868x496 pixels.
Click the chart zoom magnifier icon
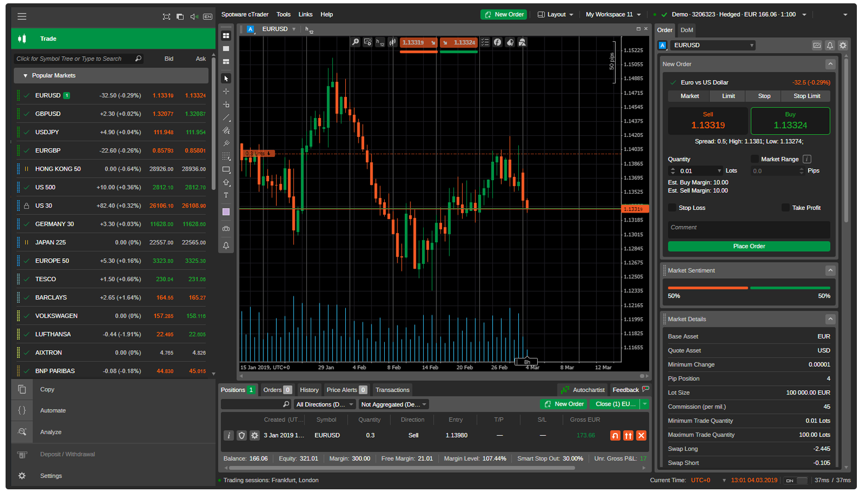[355, 42]
